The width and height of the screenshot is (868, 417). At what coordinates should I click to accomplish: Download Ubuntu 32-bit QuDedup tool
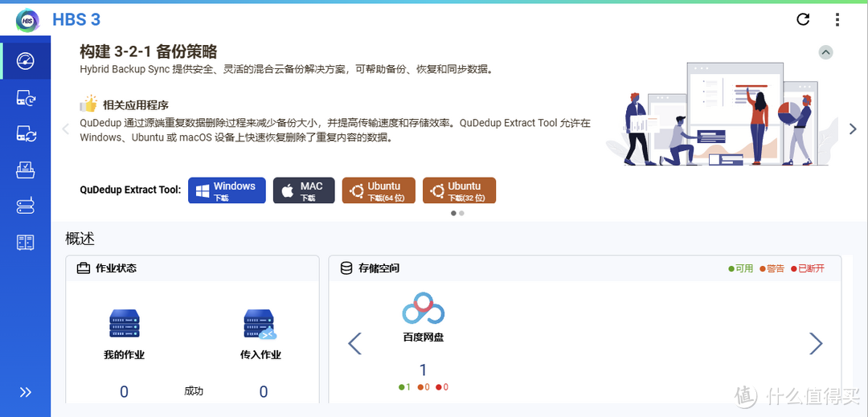tap(459, 190)
